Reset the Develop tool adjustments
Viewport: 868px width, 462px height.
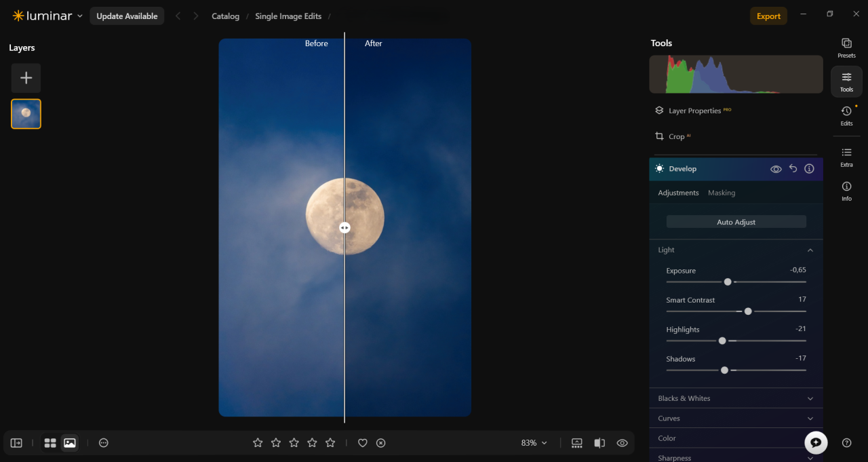pos(793,168)
